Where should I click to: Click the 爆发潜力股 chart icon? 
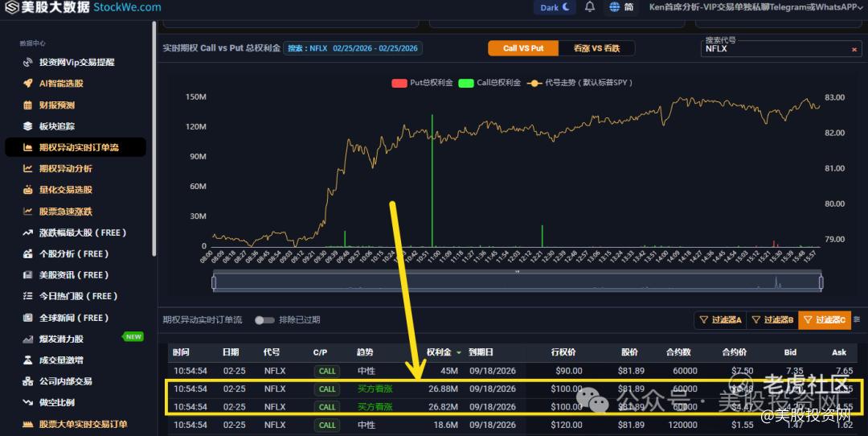tap(27, 339)
